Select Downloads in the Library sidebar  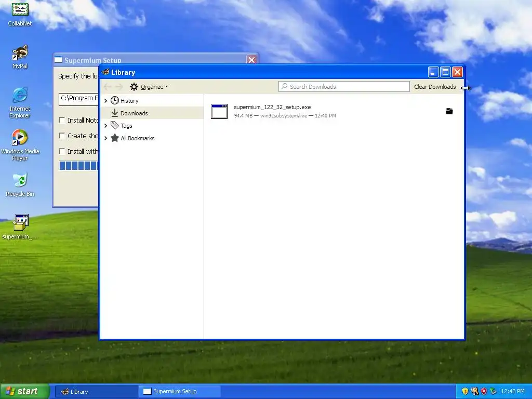click(x=152, y=113)
